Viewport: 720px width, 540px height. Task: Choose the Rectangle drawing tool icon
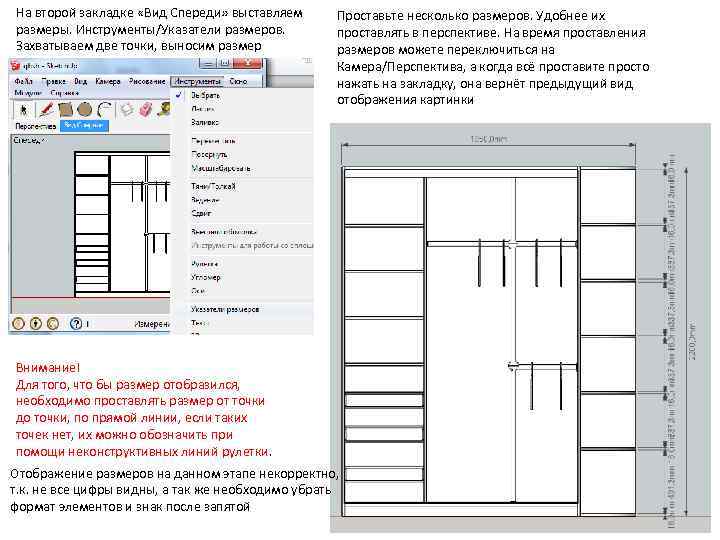pyautogui.click(x=66, y=110)
